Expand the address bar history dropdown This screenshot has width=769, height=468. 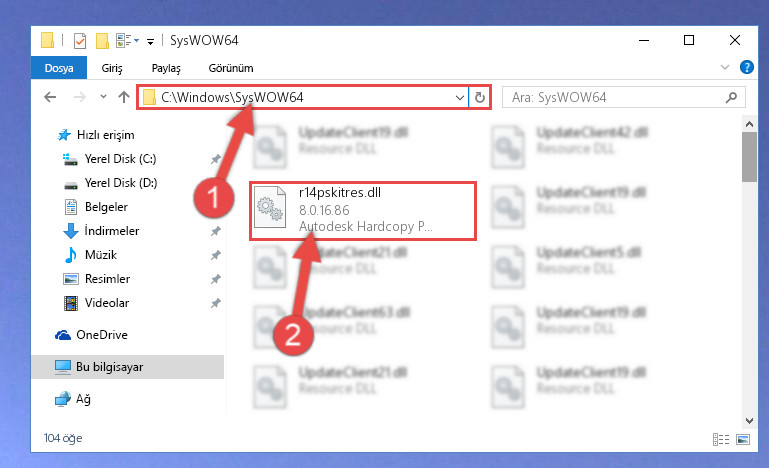(x=460, y=98)
